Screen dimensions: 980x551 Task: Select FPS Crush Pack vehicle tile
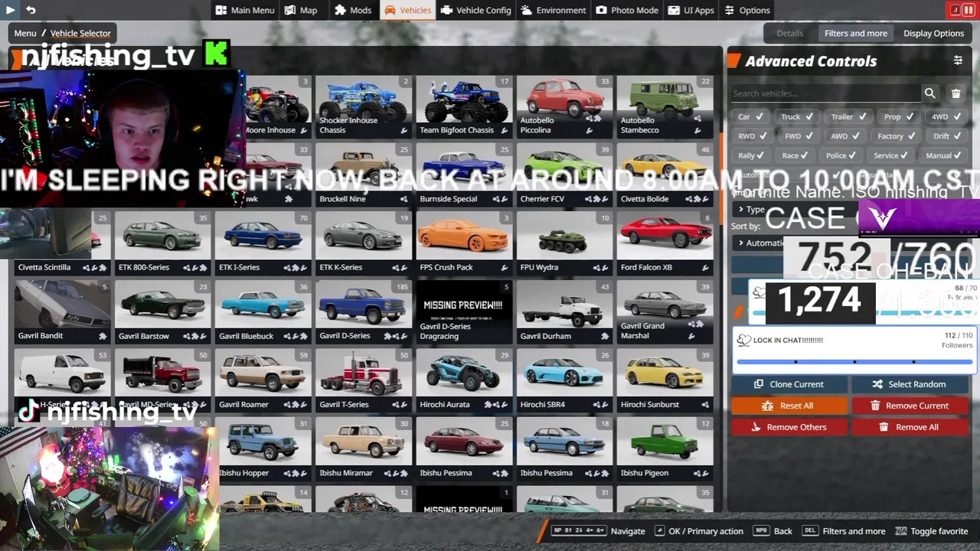tap(464, 243)
